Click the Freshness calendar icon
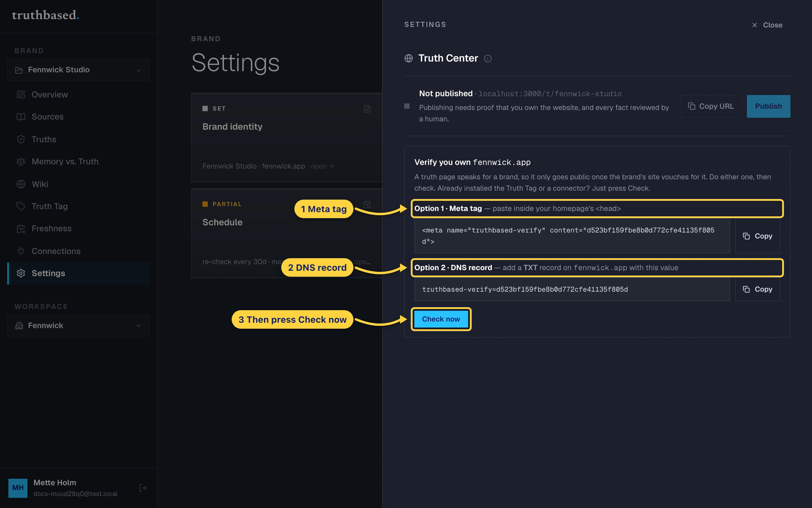 [21, 229]
